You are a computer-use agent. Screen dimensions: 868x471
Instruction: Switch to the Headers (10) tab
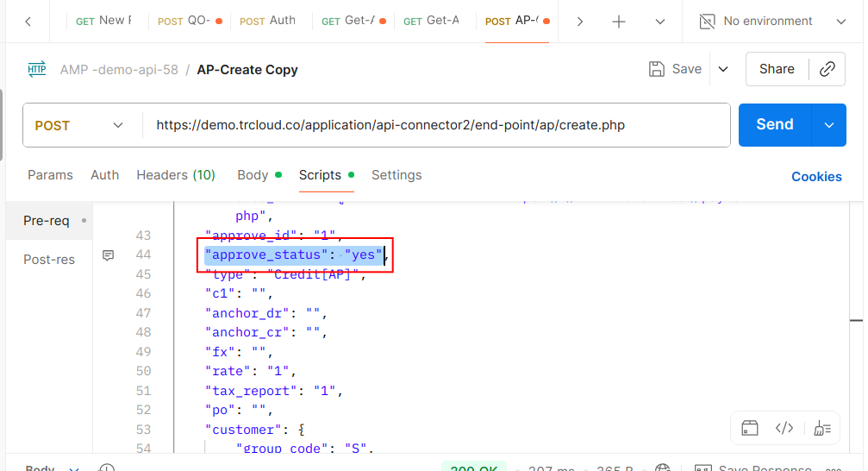[x=176, y=175]
